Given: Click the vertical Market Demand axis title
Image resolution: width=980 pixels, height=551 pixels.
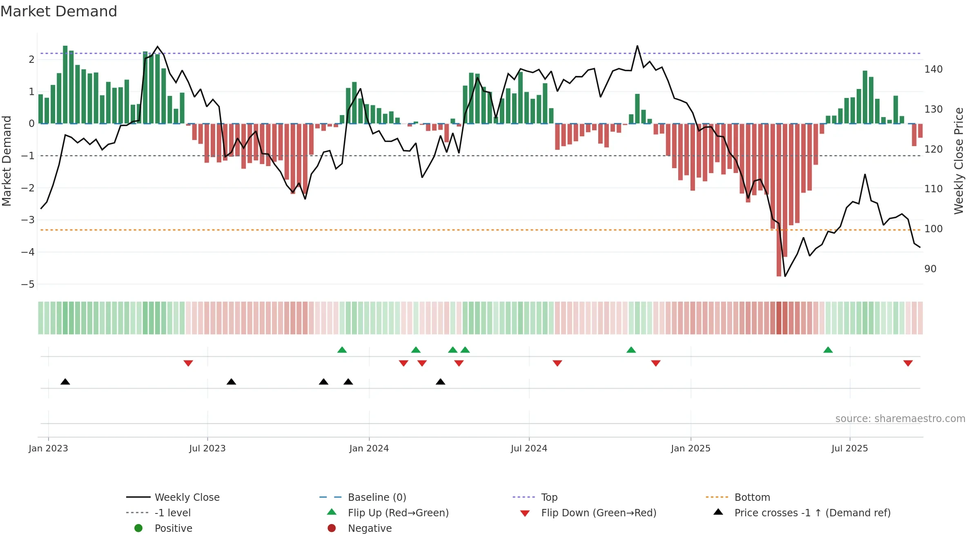Looking at the screenshot, I should [7, 161].
